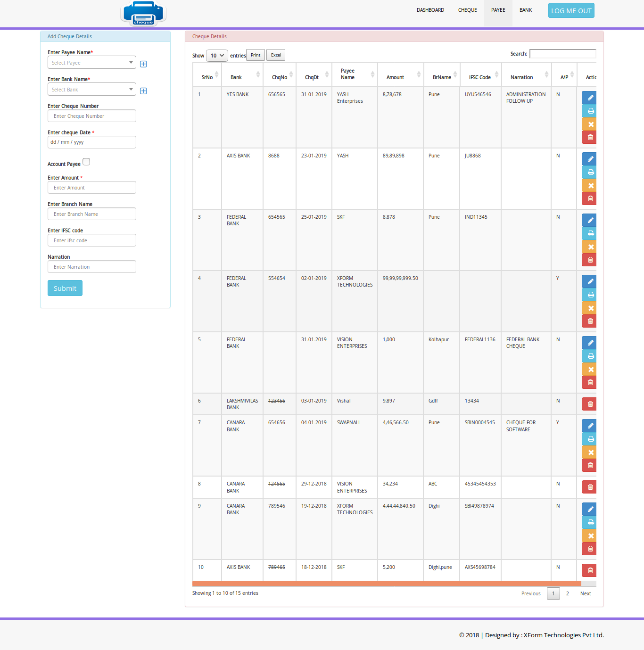The height and width of the screenshot is (650, 644).
Task: Print the YES BANK cheque 656565
Action: click(589, 111)
